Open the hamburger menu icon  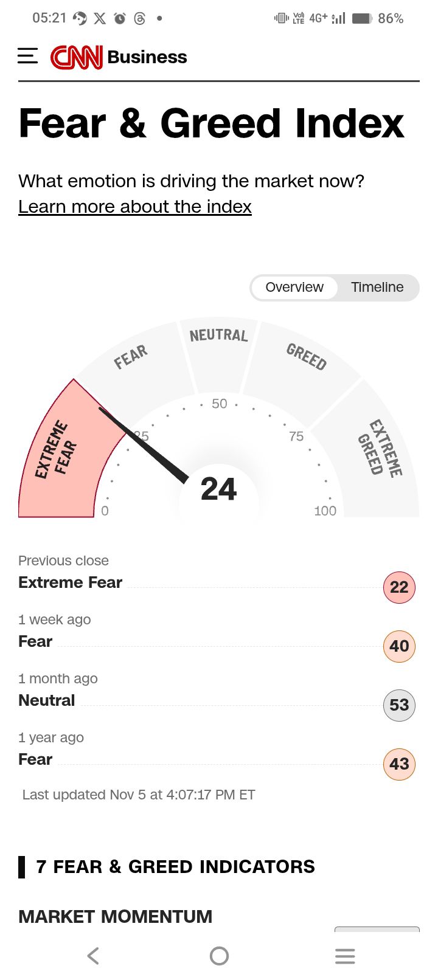[x=27, y=57]
